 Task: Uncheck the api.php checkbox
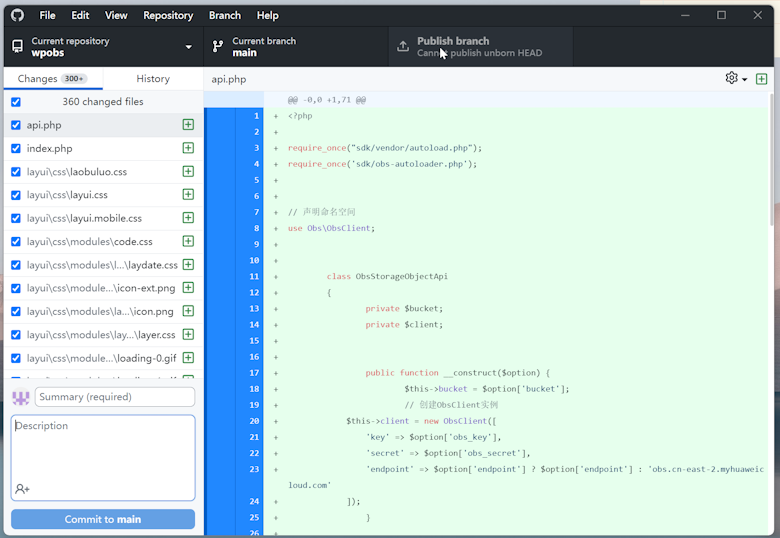[16, 125]
